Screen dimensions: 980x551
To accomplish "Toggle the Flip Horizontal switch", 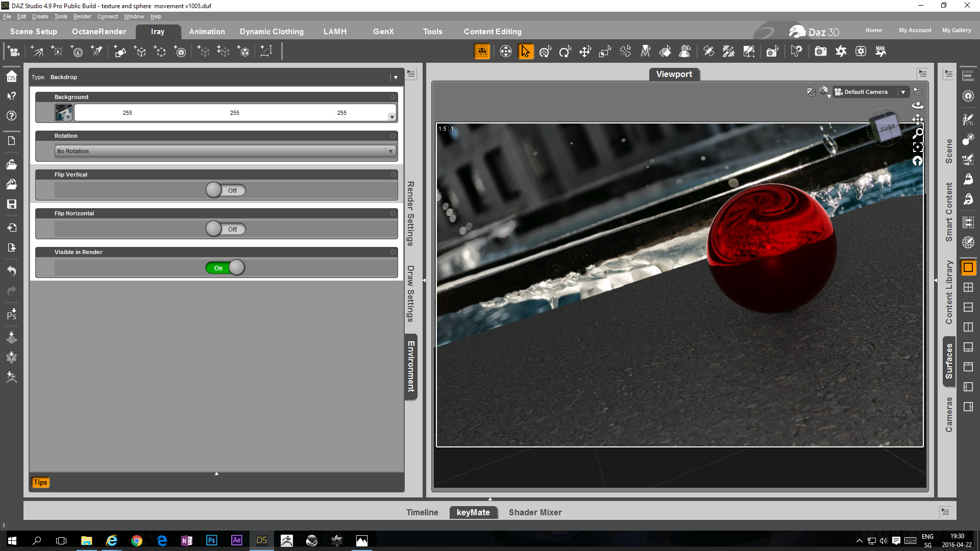I will click(x=226, y=229).
